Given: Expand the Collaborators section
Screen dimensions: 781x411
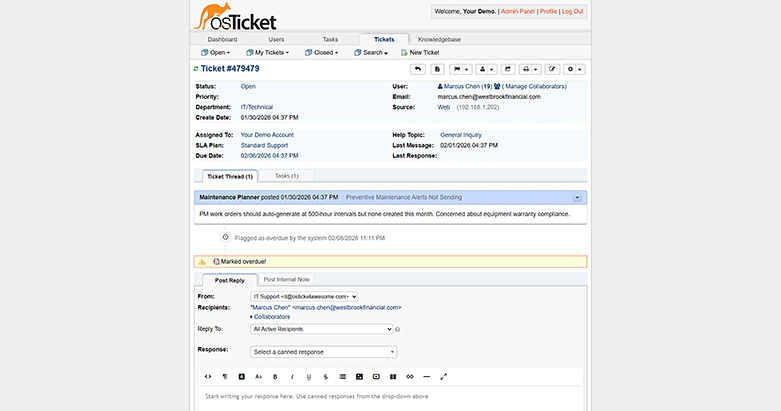Looking at the screenshot, I should point(270,317).
